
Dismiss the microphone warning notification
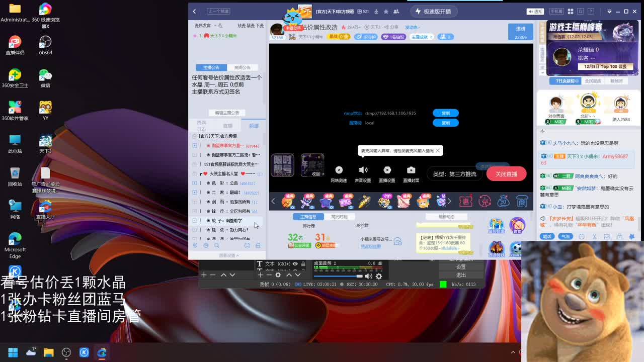[x=437, y=150]
